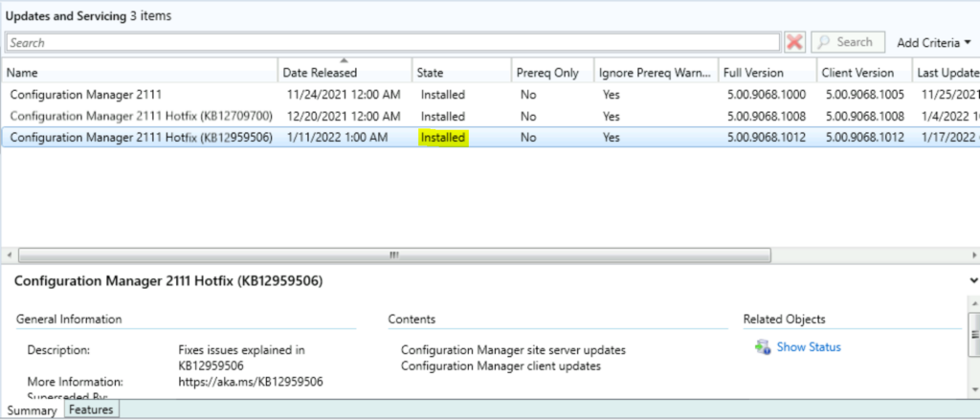Click the horizontal scrollbar thumb
980x420 pixels.
tap(394, 255)
